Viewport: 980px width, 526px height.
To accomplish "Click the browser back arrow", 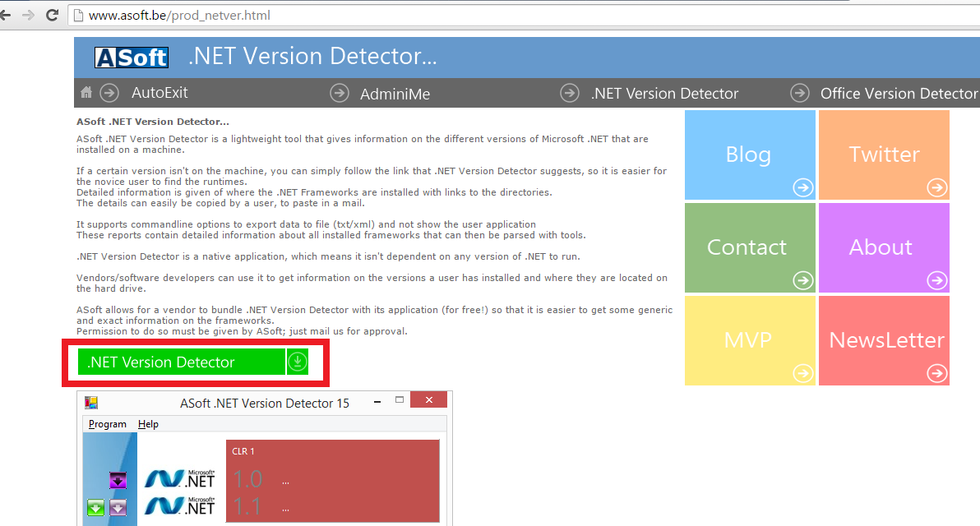I will pos(5,15).
